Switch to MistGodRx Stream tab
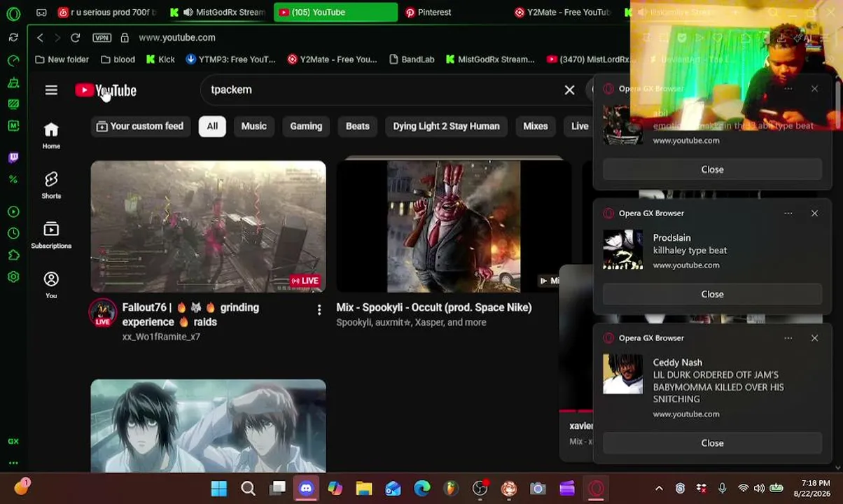843x504 pixels. point(218,13)
